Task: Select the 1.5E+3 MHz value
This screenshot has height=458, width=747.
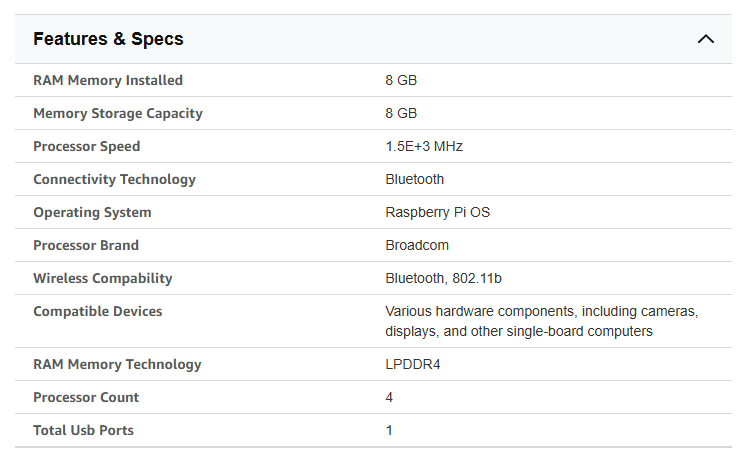Action: point(424,146)
